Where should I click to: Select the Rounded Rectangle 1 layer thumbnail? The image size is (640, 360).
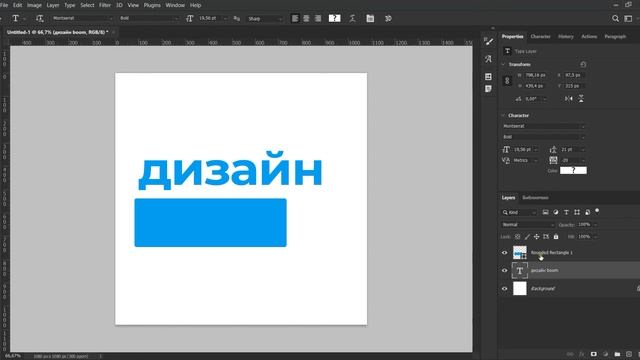(520, 253)
